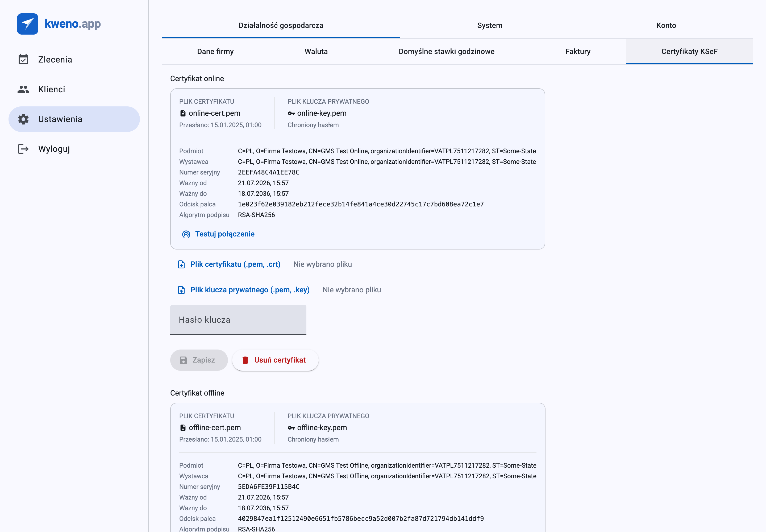
Task: Click upload icon for Plik klucza prywatnego
Action: pyautogui.click(x=181, y=290)
